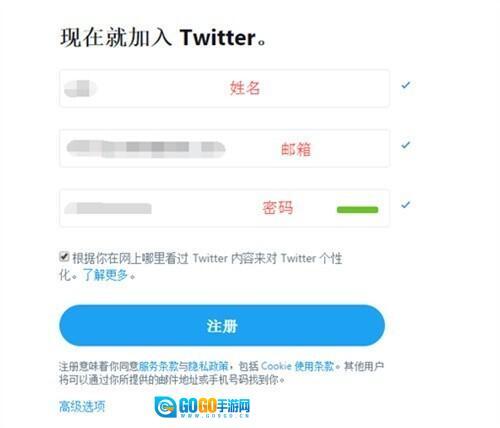Click the 现在就加入 Twitter heading
This screenshot has height=428, width=500.
(163, 37)
